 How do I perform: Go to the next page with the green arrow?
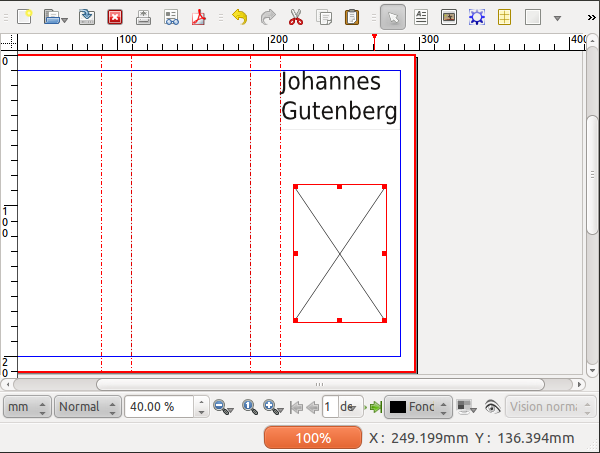pos(374,407)
